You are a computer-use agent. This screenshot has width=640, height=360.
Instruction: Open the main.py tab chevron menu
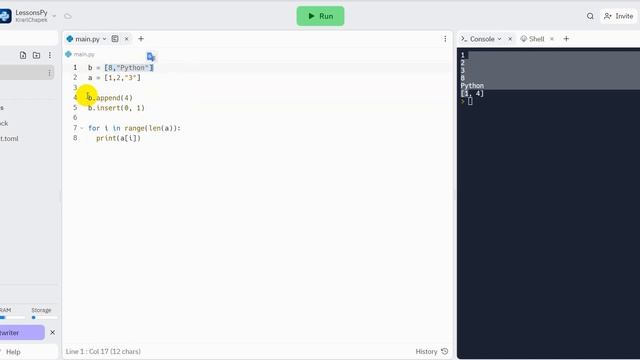tap(104, 39)
